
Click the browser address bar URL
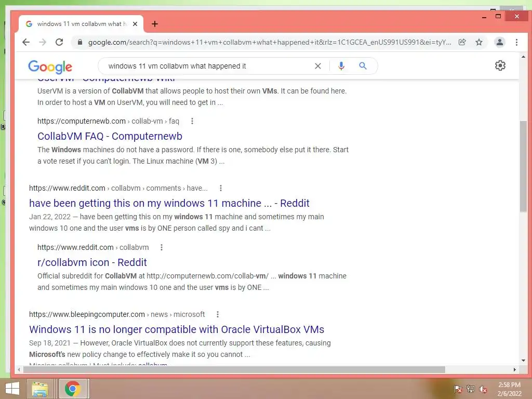pos(270,42)
